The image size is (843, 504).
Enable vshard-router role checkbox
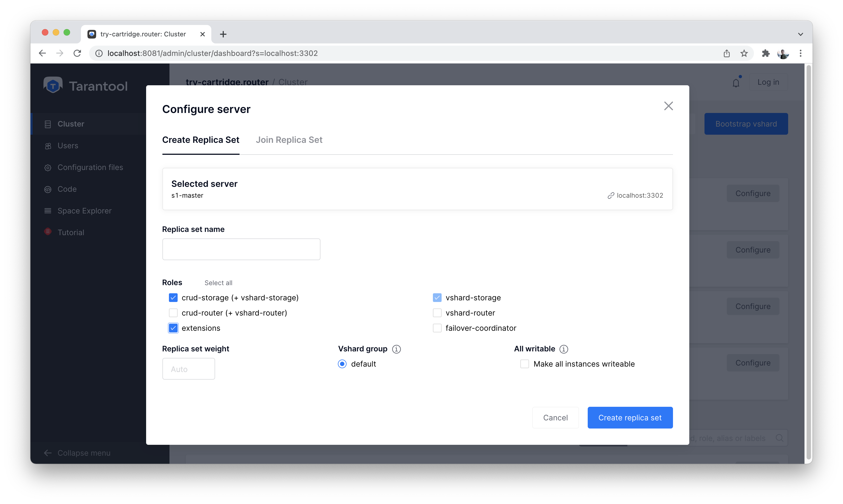click(x=437, y=313)
